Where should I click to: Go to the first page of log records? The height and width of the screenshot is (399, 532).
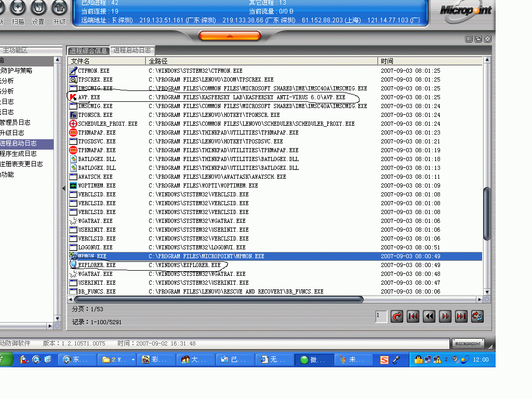[x=413, y=316]
